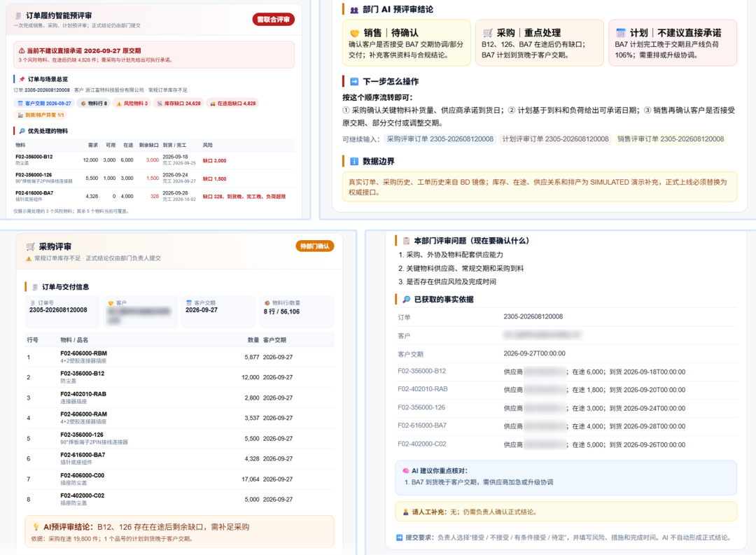Click the document icon beside 订单履约智能预评审 title
The height and width of the screenshot is (555, 756).
pos(17,16)
